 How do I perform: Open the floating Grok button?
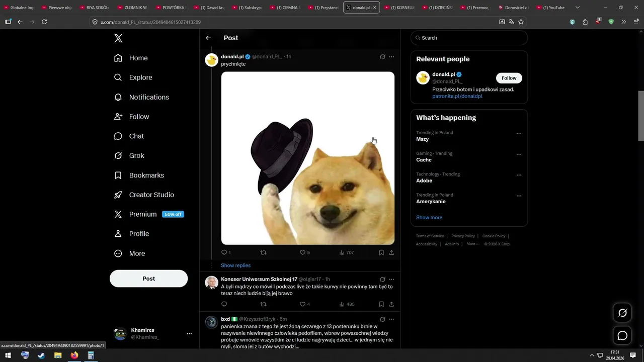pyautogui.click(x=622, y=313)
